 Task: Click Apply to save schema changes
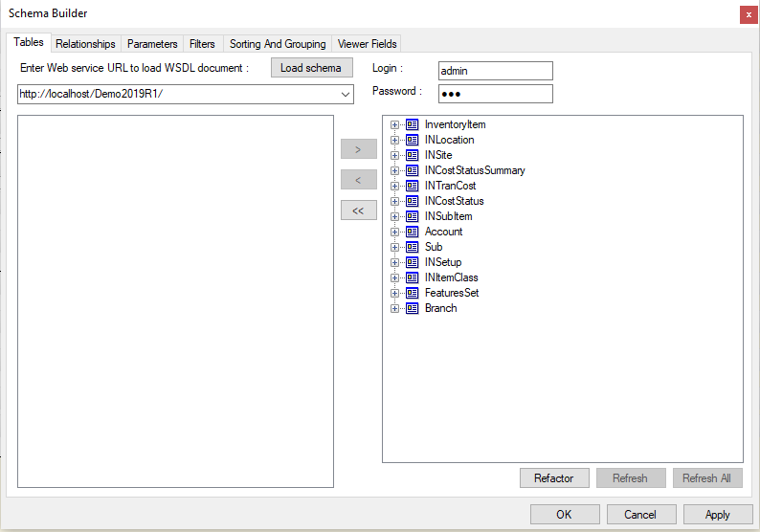718,515
